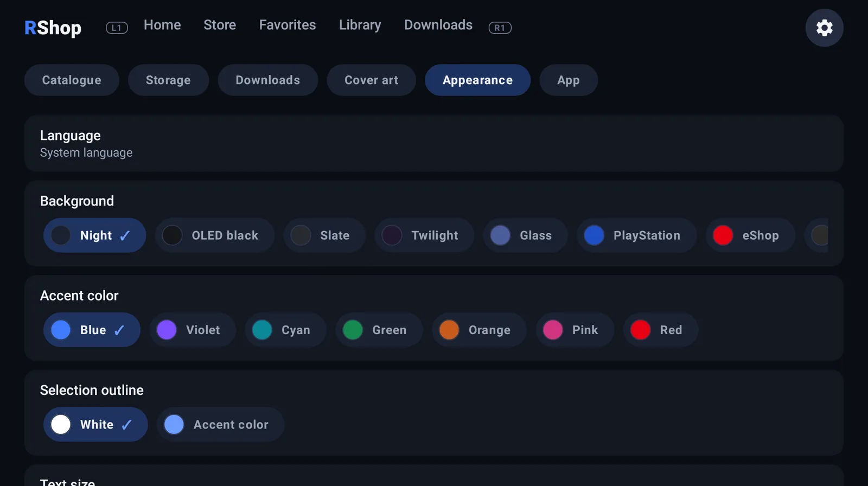
Task: Click the L1 shoulder button badge
Action: [x=117, y=28]
